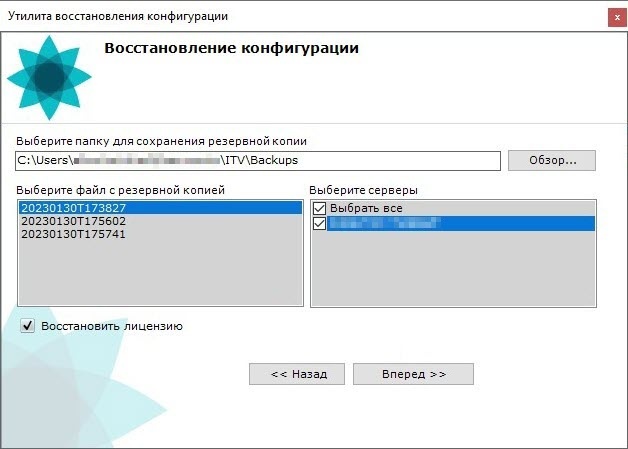Click the Обзор... browse button
The height and width of the screenshot is (449, 628).
pos(551,160)
